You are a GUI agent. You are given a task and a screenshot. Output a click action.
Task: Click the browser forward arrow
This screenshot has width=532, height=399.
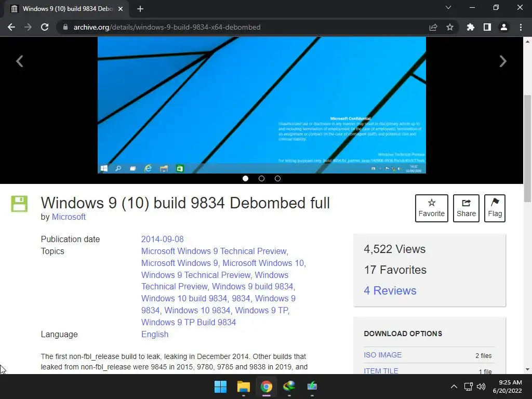(28, 27)
